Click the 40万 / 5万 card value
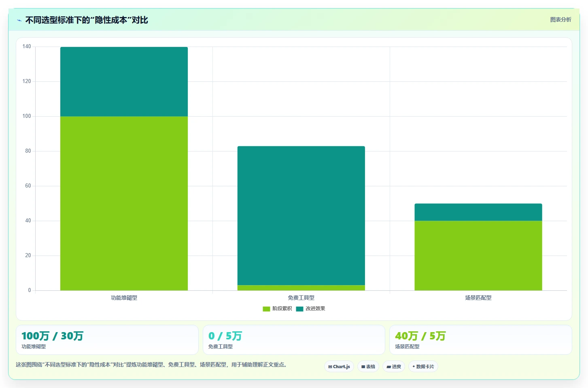 420,336
